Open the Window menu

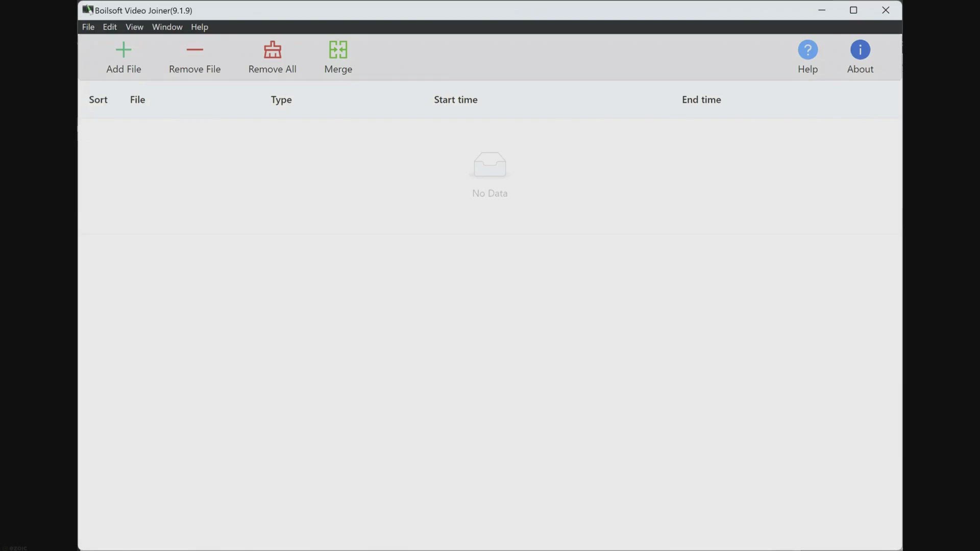pyautogui.click(x=167, y=27)
